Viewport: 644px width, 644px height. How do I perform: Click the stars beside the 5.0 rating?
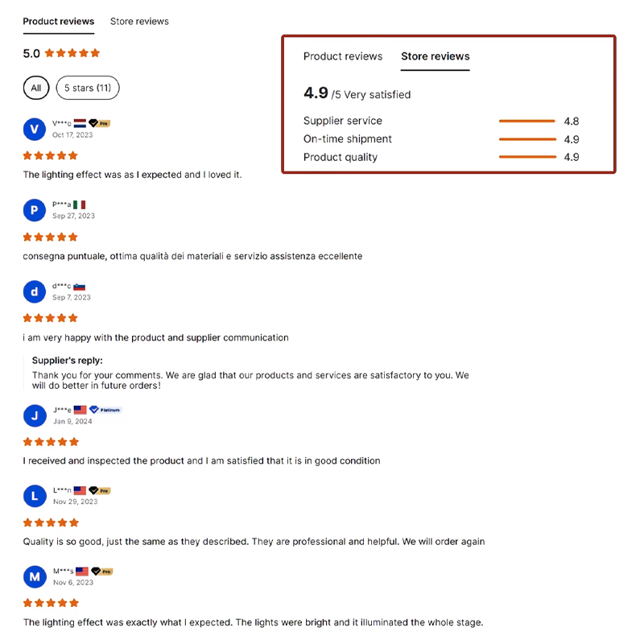(72, 53)
